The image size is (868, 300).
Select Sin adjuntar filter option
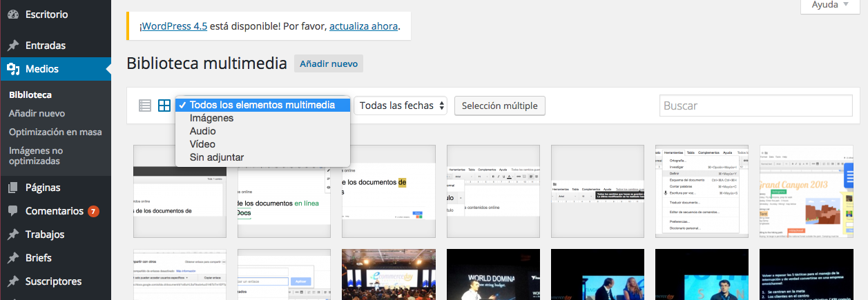click(262, 157)
